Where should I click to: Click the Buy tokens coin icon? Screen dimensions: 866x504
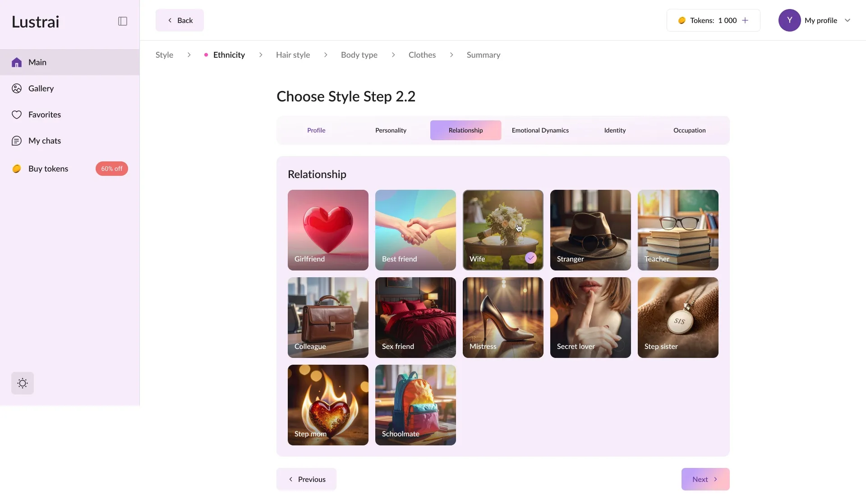[17, 169]
